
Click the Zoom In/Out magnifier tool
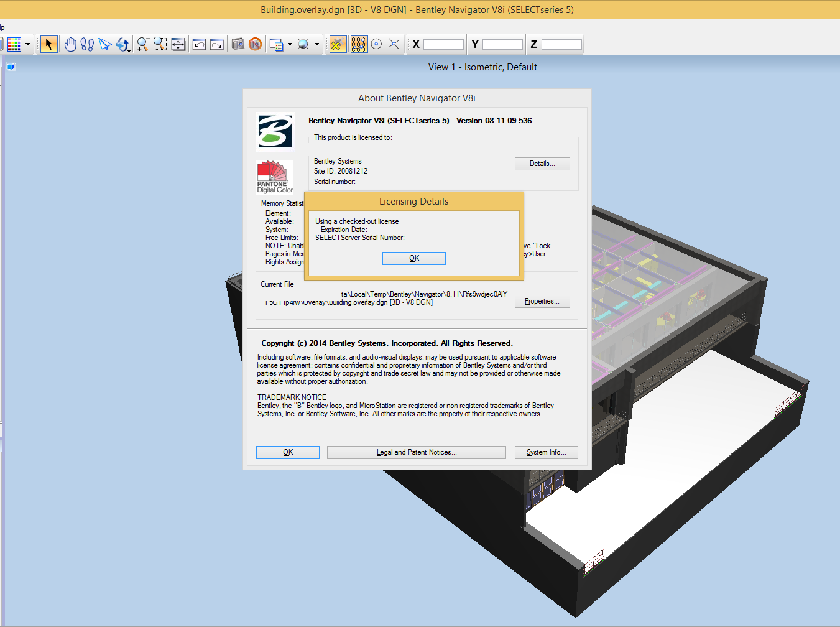(143, 44)
